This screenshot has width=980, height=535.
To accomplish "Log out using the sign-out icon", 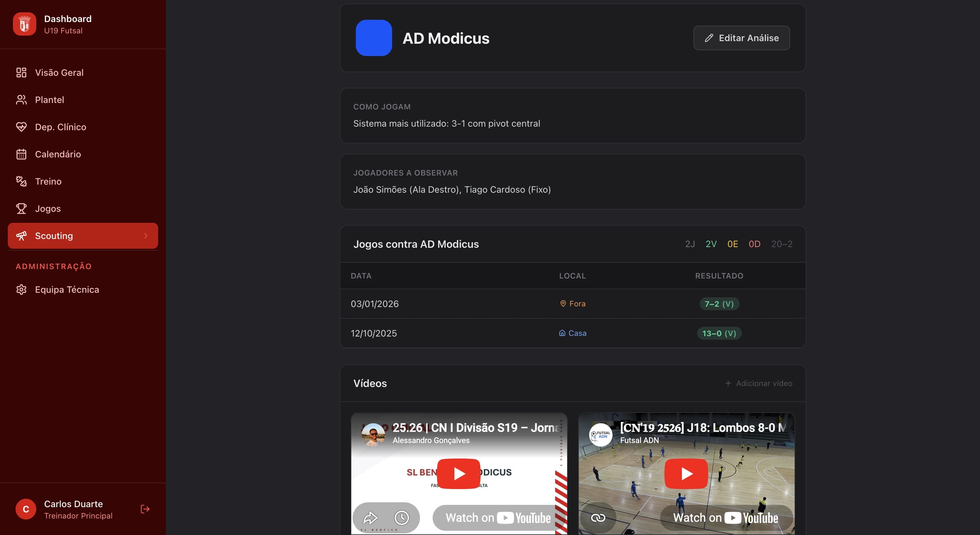I will 145,509.
